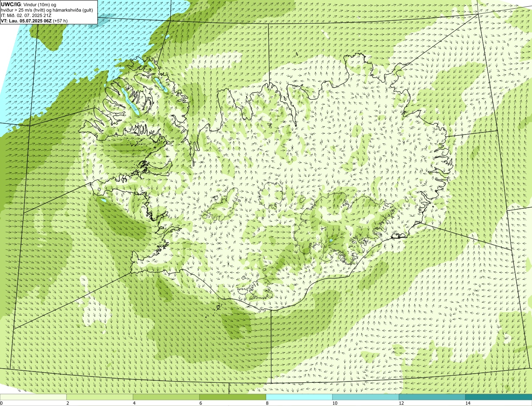Select the 10–12 m/s turquoise segment
This screenshot has height=406, width=532.
(366, 397)
